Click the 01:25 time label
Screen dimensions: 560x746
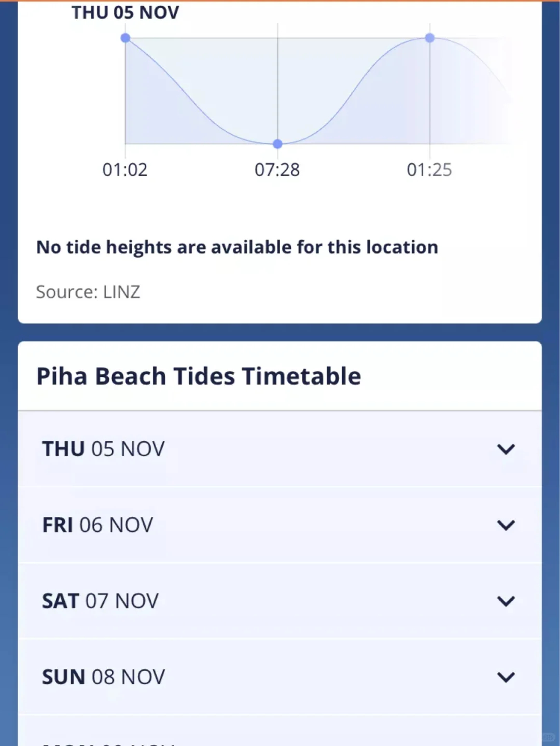click(x=429, y=170)
